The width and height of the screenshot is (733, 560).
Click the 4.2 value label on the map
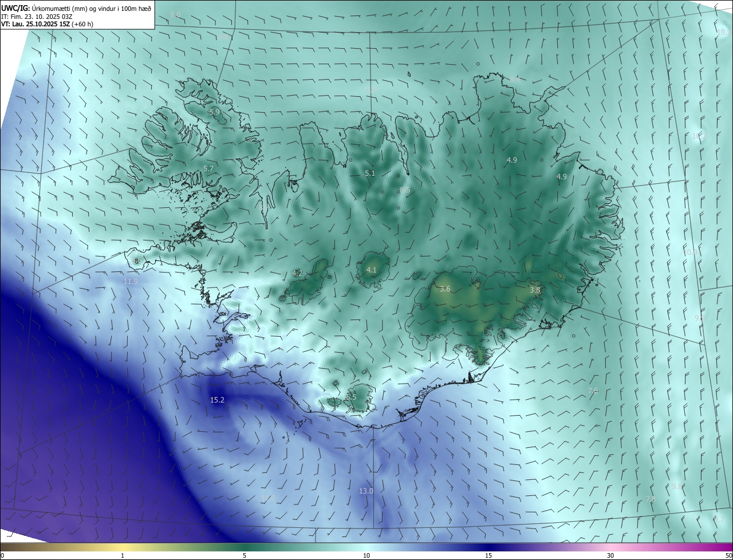297,273
